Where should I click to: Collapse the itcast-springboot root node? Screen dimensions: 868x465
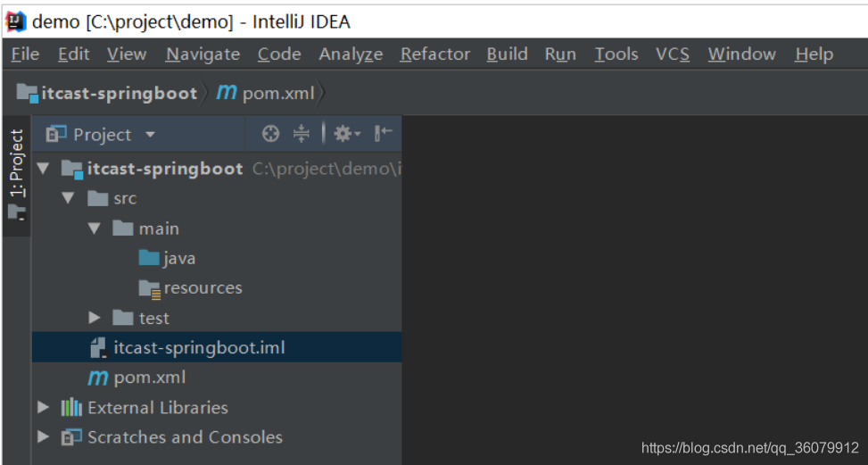click(43, 169)
